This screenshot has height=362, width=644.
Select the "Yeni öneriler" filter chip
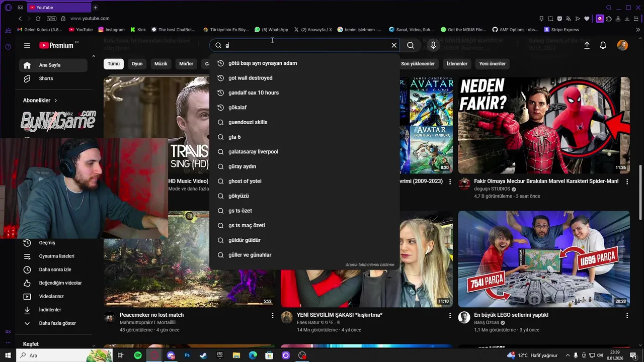pyautogui.click(x=493, y=64)
